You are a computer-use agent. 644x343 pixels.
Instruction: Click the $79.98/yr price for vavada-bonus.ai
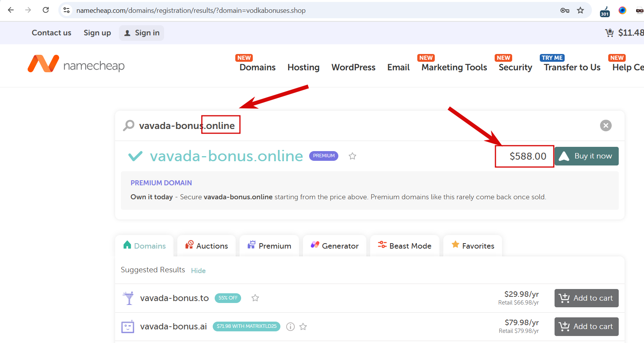point(521,322)
